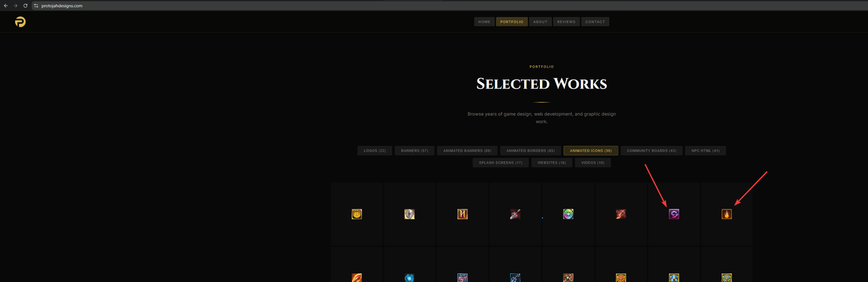The width and height of the screenshot is (868, 282).
Task: Open the Portfolio nav item
Action: pyautogui.click(x=512, y=22)
